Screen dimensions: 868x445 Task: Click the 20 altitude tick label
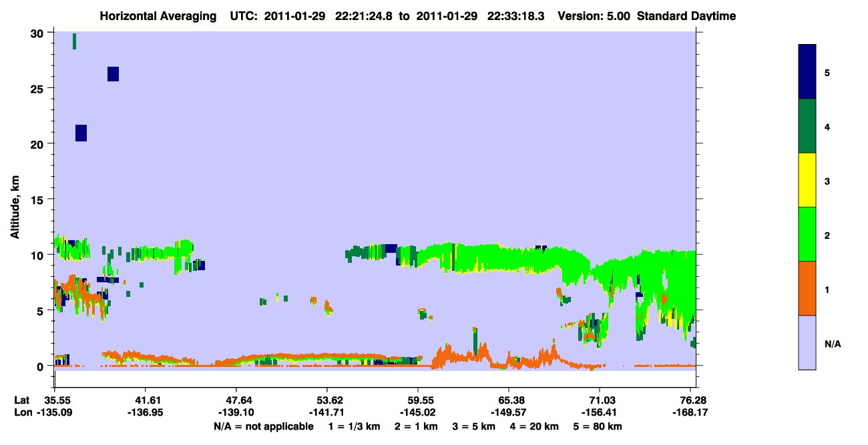(38, 144)
